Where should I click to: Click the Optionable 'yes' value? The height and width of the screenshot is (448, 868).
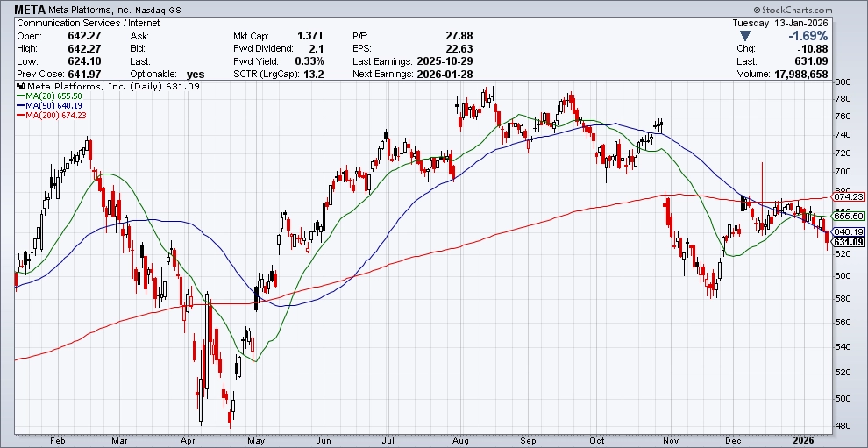pyautogui.click(x=196, y=75)
